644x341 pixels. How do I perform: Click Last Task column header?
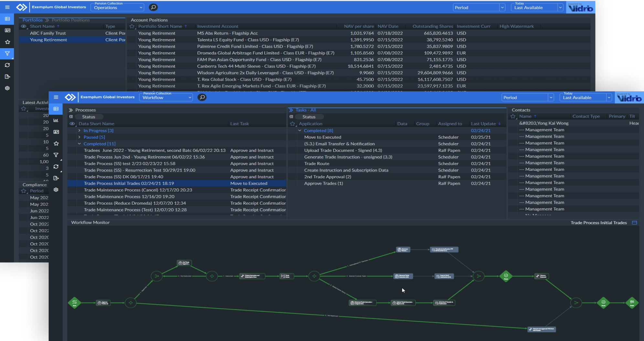240,124
